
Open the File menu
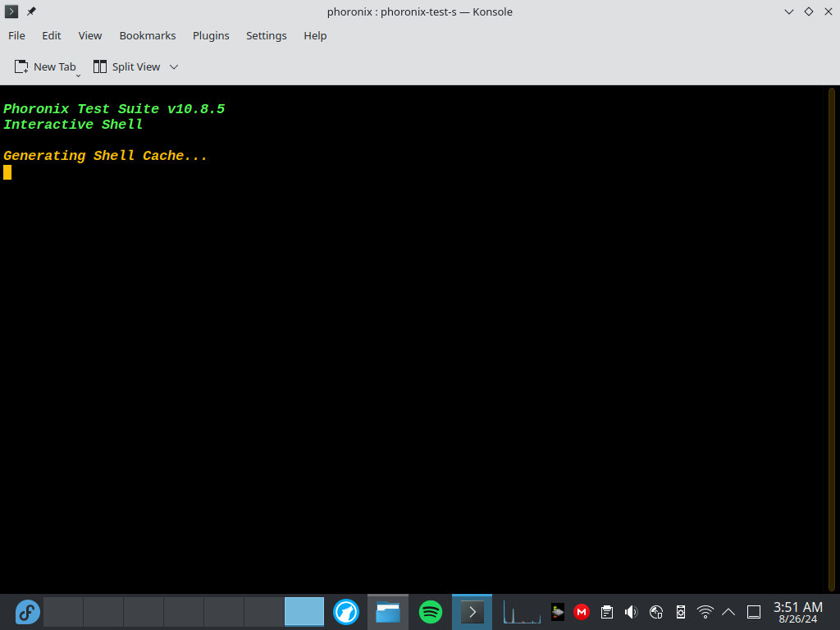pyautogui.click(x=16, y=35)
